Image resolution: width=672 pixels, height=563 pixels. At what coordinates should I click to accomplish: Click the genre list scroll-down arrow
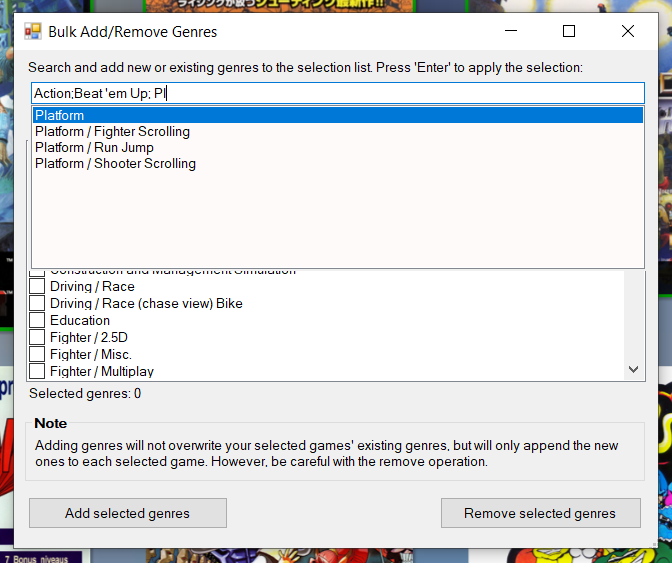pyautogui.click(x=633, y=369)
